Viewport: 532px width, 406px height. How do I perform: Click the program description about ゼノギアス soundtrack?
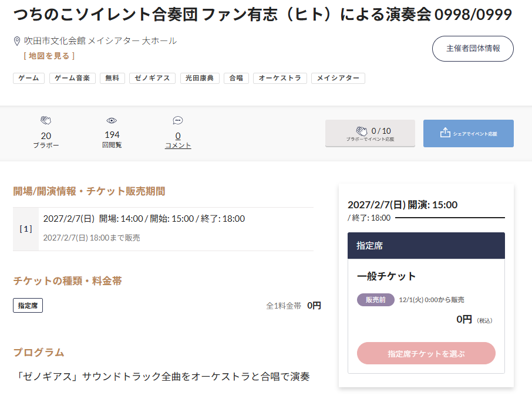pyautogui.click(x=163, y=377)
